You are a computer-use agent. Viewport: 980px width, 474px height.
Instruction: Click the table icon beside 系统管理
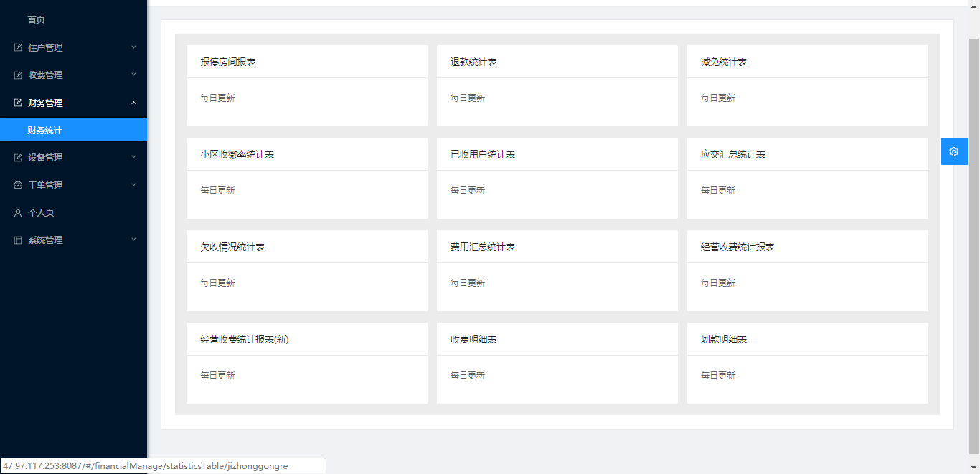pyautogui.click(x=18, y=240)
